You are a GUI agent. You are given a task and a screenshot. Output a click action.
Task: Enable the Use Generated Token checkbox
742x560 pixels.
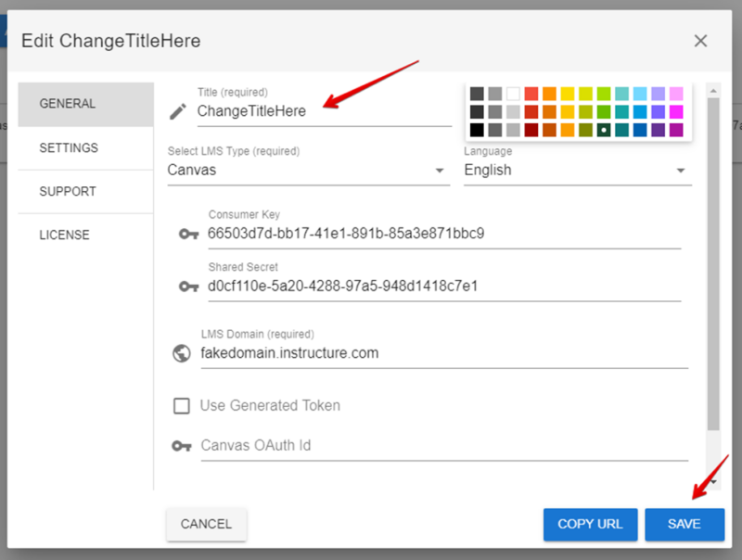182,405
